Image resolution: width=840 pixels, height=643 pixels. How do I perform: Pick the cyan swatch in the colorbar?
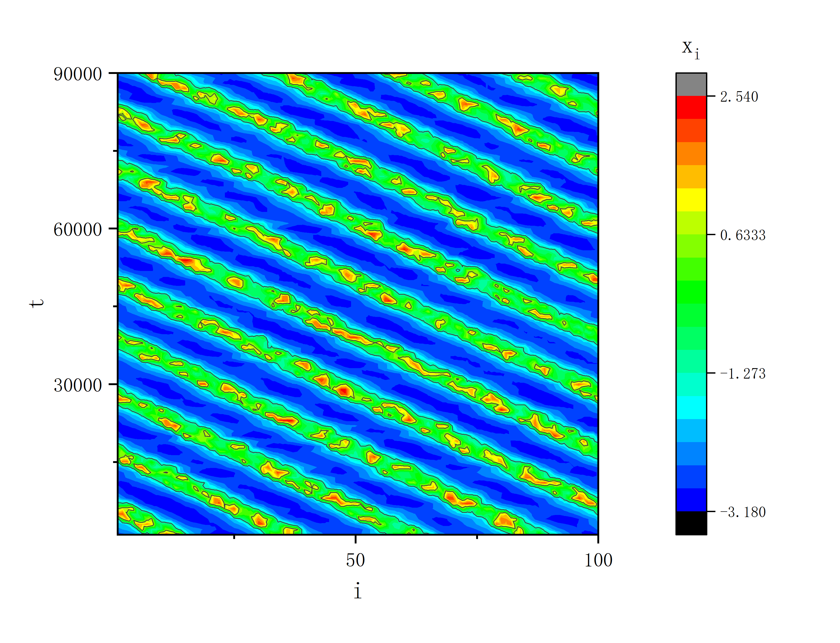point(691,408)
